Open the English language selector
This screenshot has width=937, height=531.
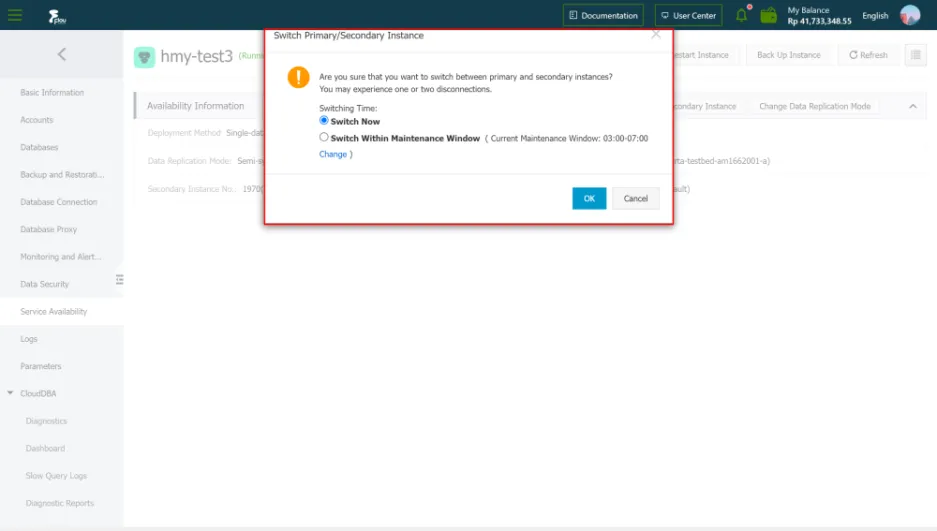[875, 16]
